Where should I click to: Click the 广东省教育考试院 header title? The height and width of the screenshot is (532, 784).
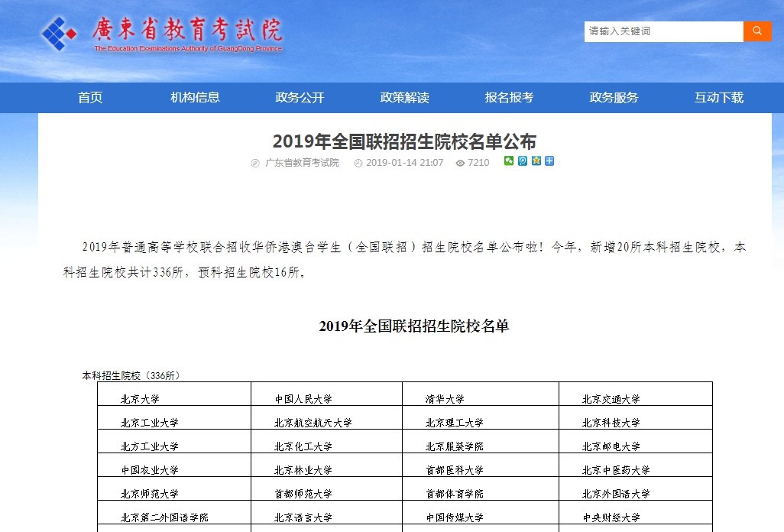coord(187,30)
